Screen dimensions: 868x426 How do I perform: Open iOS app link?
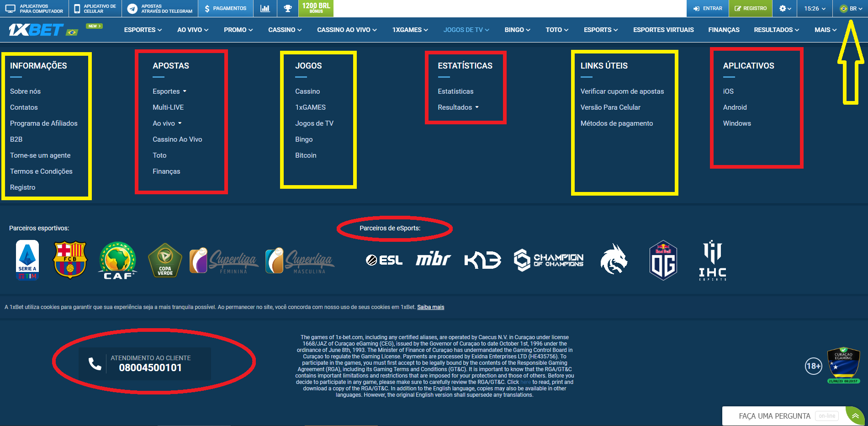pyautogui.click(x=728, y=91)
